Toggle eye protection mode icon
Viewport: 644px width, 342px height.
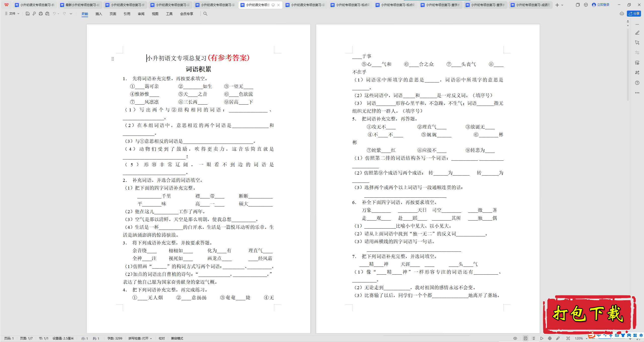pos(515,338)
